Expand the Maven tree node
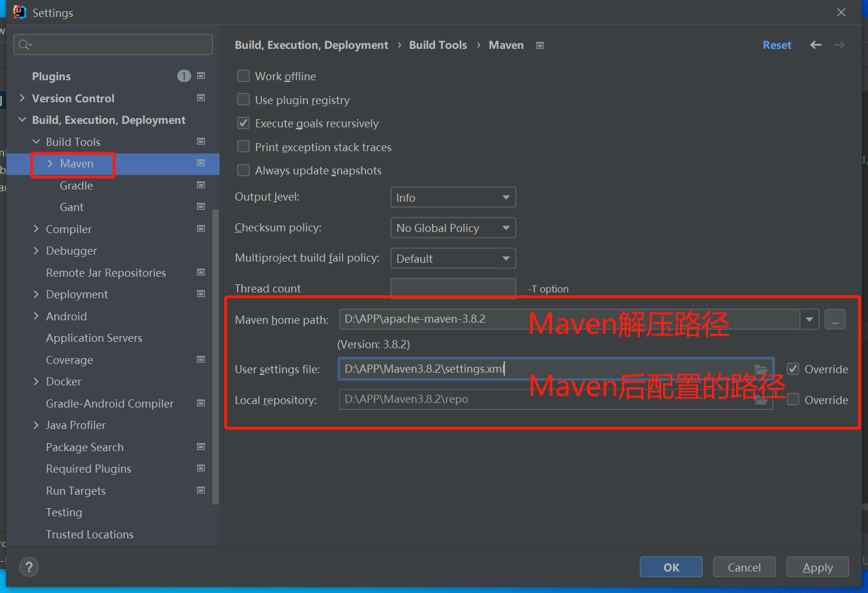 (50, 163)
